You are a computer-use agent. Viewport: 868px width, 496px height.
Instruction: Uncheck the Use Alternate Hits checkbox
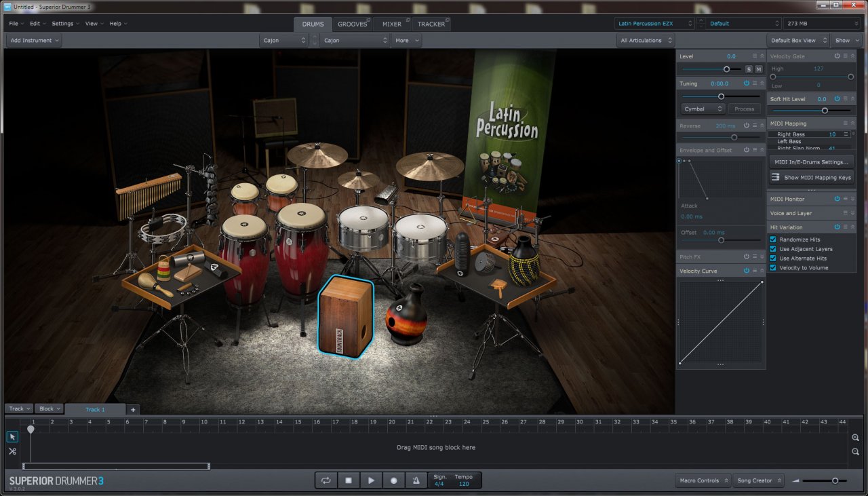pyautogui.click(x=773, y=259)
